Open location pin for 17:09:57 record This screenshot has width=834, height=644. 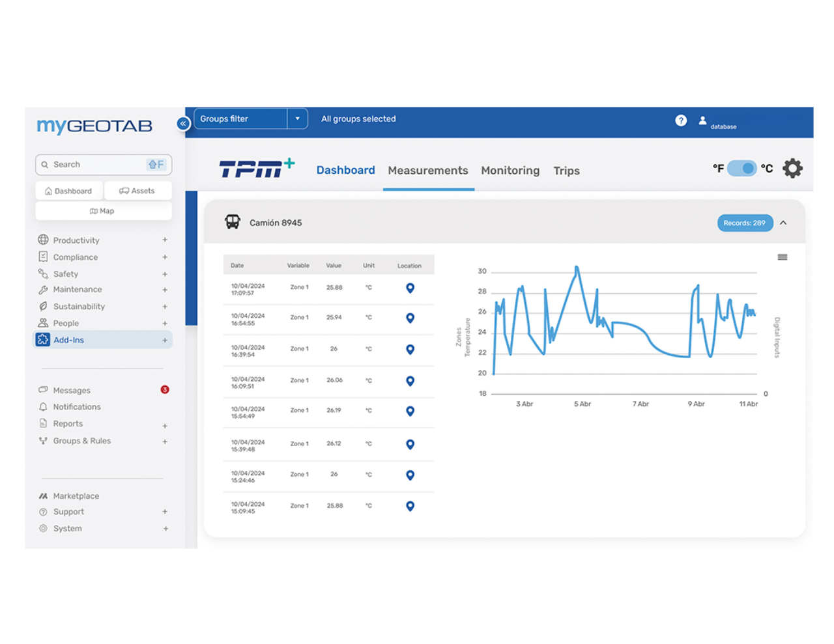(410, 288)
